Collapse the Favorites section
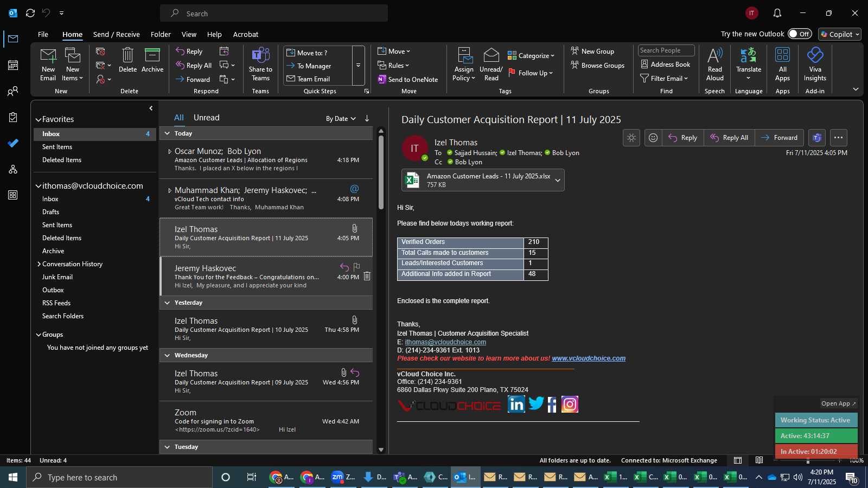This screenshot has width=868, height=488. tap(39, 120)
